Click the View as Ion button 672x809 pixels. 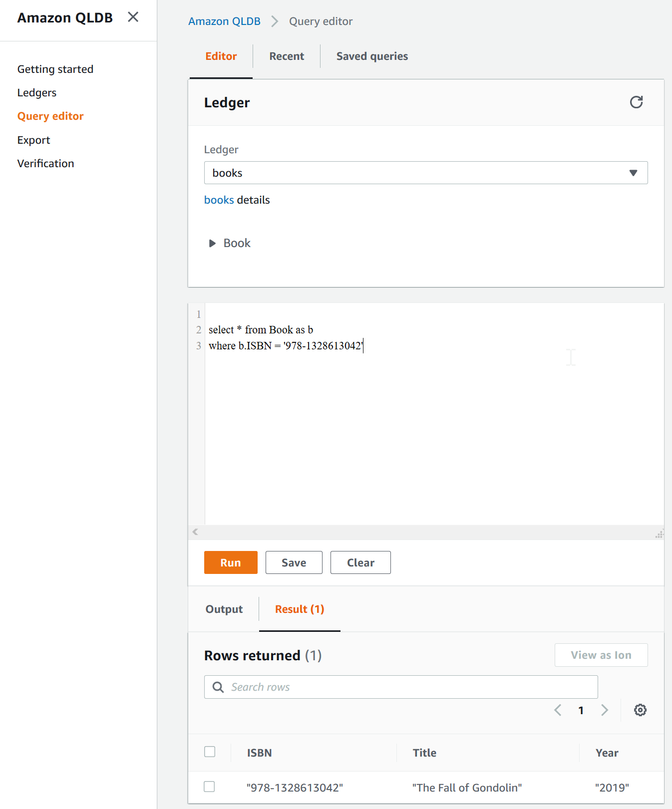click(601, 655)
